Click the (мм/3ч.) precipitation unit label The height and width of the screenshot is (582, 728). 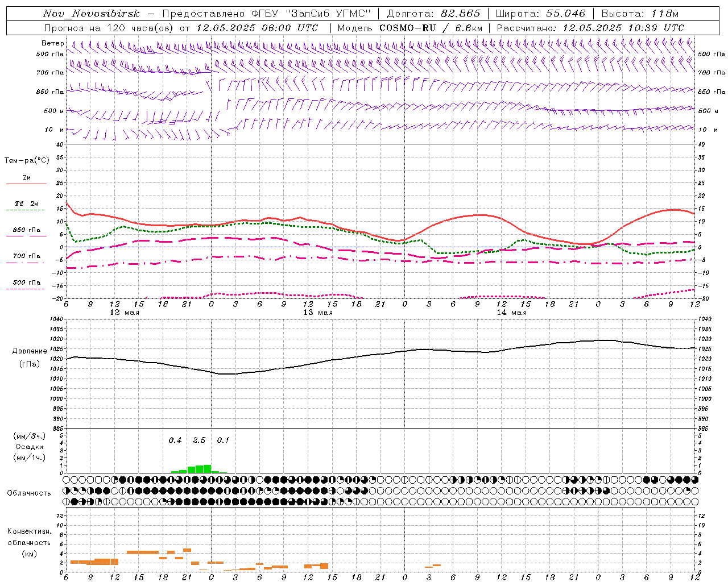click(30, 436)
